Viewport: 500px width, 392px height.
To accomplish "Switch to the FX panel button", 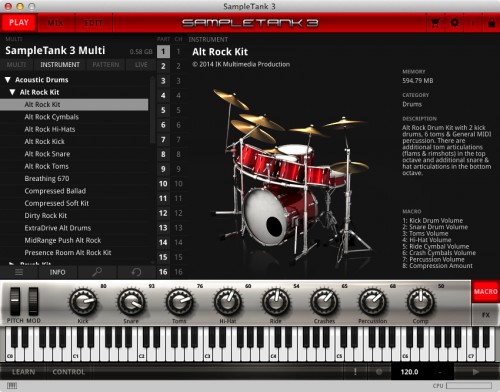I will [x=486, y=315].
